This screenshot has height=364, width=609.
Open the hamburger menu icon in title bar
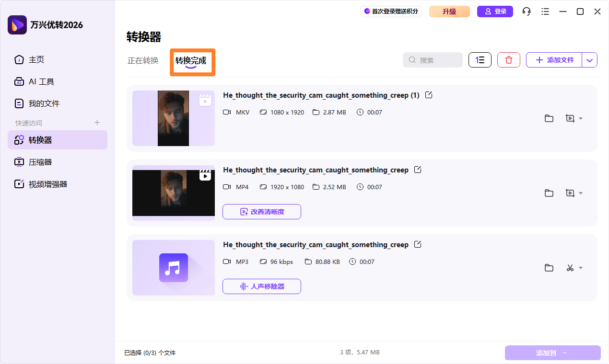545,11
